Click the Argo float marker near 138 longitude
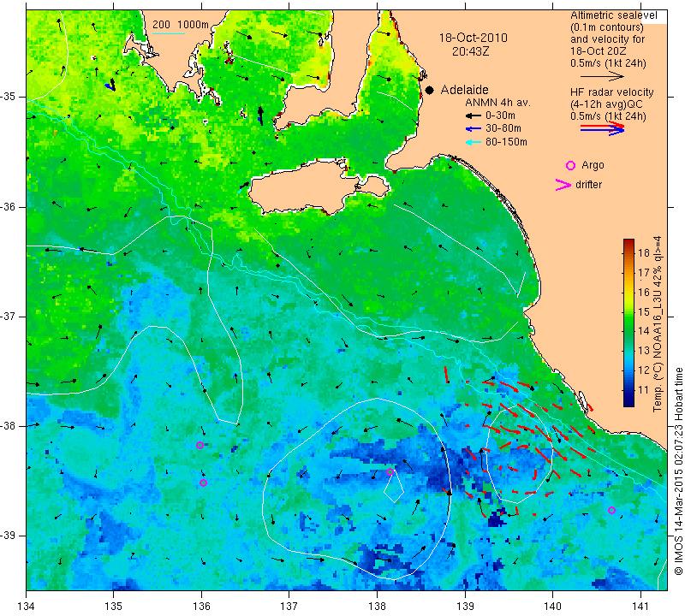Image resolution: width=685 pixels, height=616 pixels. tap(390, 471)
